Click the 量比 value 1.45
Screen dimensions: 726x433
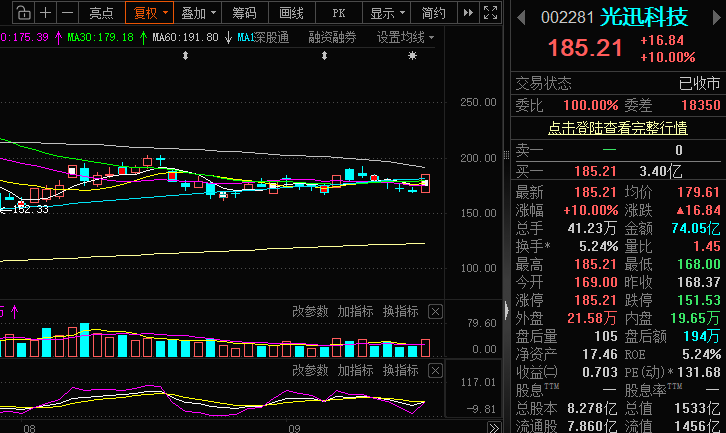click(x=707, y=246)
